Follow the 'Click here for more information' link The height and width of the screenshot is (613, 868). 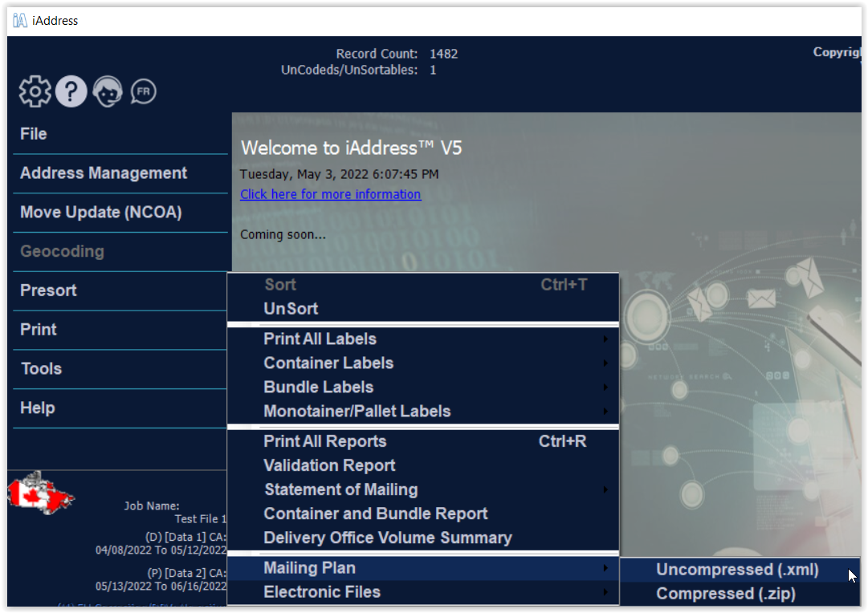click(331, 194)
